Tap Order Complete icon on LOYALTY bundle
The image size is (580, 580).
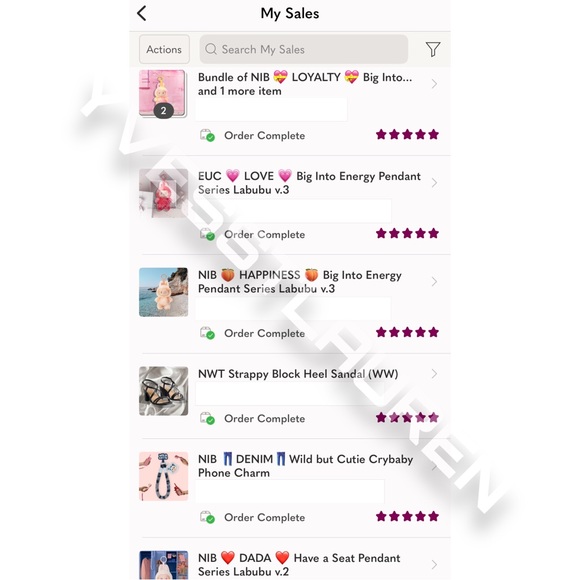(207, 135)
